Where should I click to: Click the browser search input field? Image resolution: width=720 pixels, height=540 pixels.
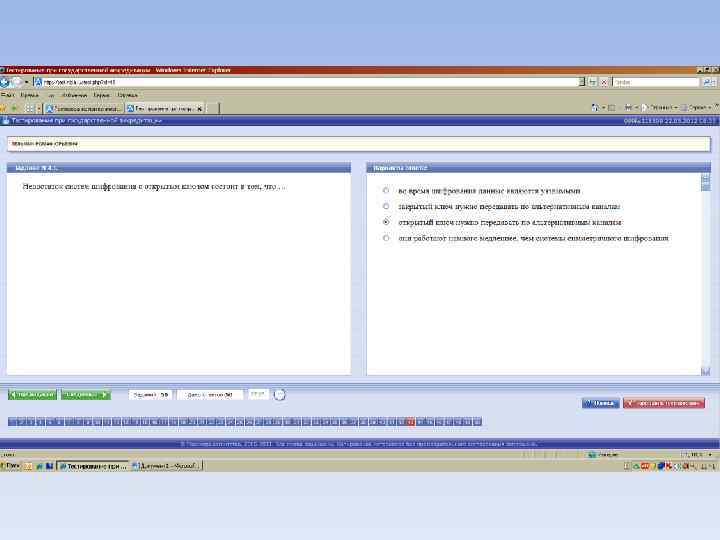[656, 82]
